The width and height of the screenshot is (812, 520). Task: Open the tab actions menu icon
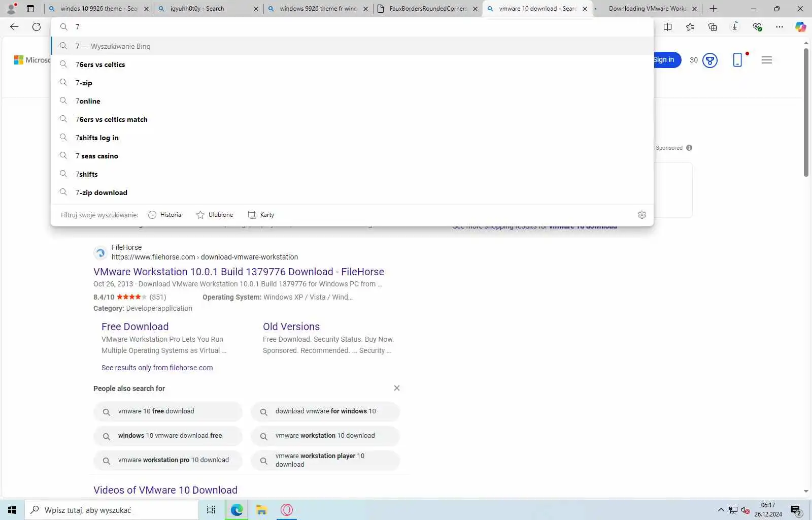30,9
